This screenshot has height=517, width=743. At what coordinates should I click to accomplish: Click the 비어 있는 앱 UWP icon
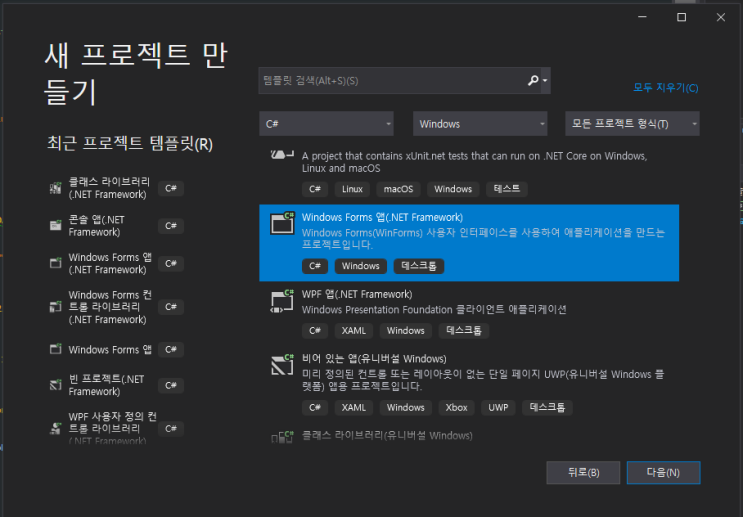point(282,365)
